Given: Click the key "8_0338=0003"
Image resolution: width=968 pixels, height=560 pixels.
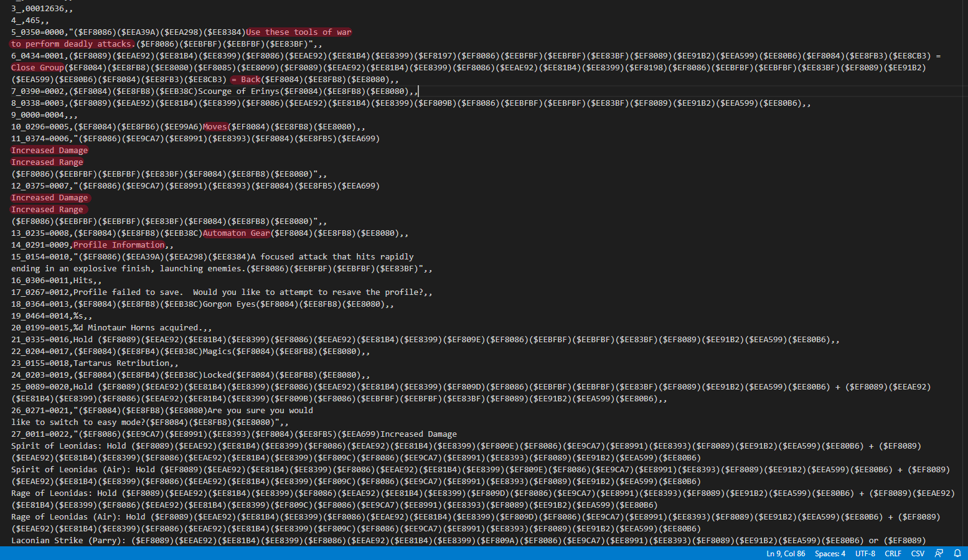Looking at the screenshot, I should 37,103.
